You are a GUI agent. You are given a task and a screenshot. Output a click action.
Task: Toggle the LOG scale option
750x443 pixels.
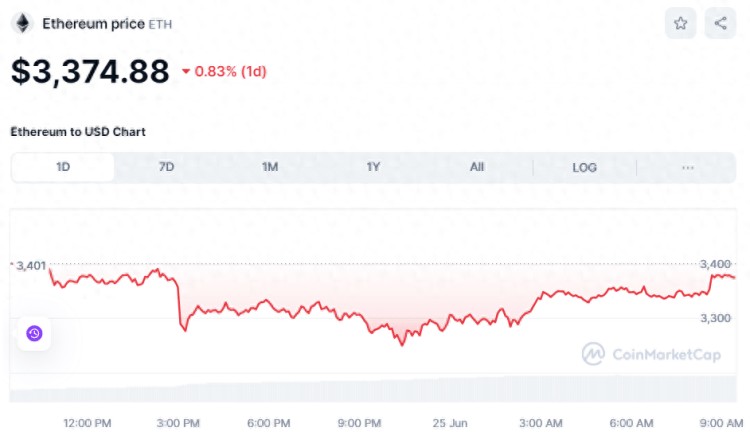[584, 167]
